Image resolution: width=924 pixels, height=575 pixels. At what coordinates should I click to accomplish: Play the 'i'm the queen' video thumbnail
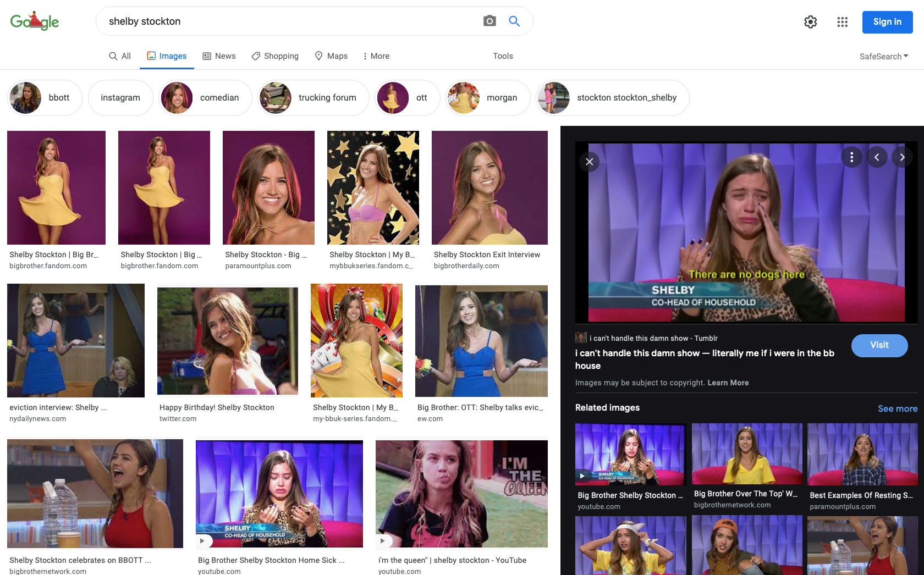point(461,494)
